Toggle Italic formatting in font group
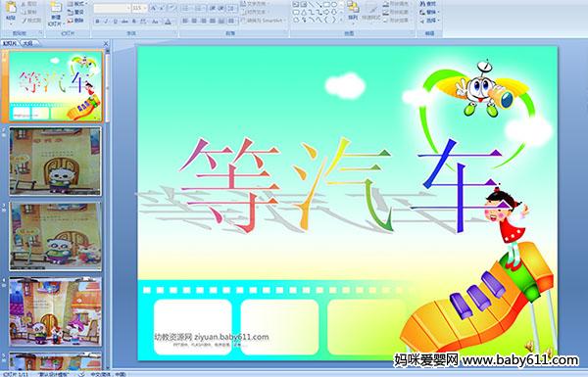Screen dimensions: 588x377 (106, 22)
